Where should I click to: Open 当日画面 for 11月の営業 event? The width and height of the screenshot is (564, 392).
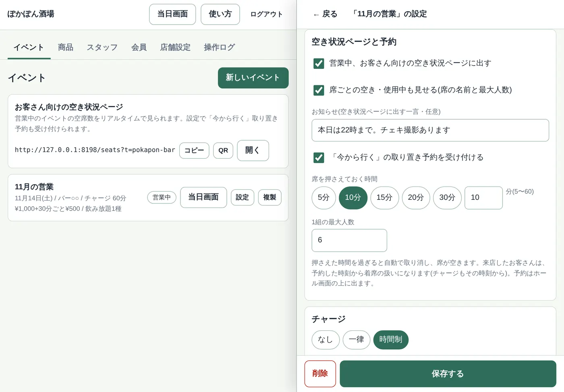coord(203,197)
